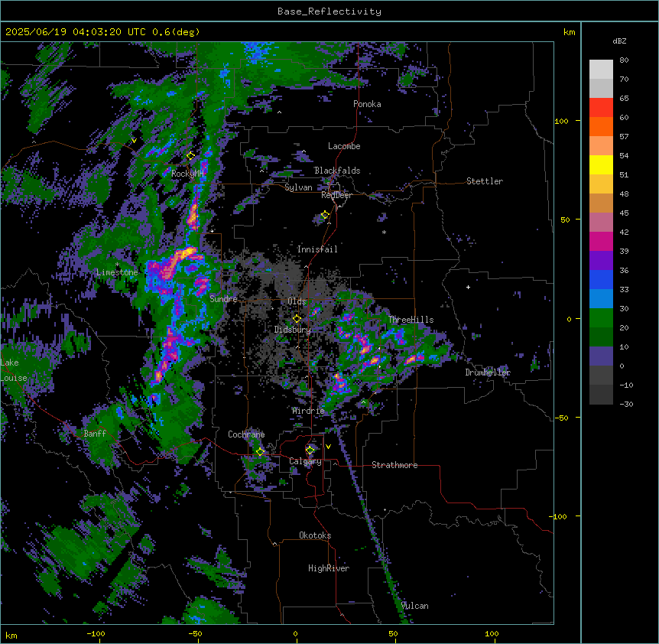Select the Sundre city label
The height and width of the screenshot is (644, 659).
coord(223,299)
